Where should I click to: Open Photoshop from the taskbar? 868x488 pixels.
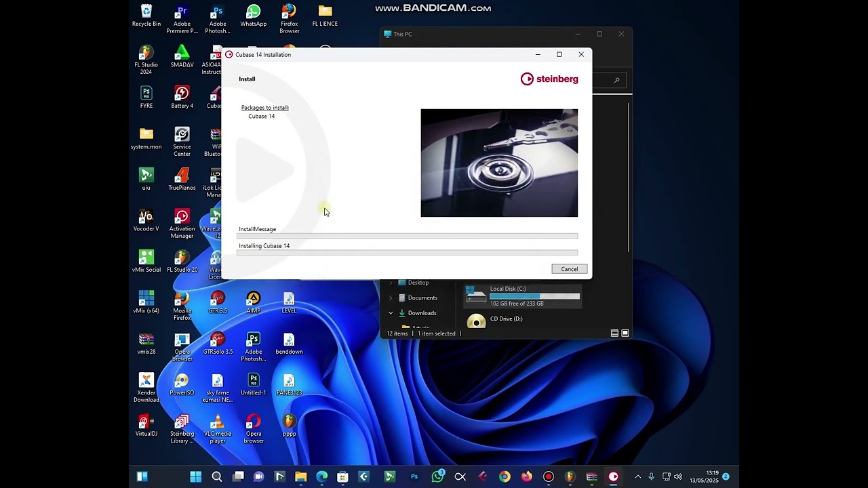(414, 477)
